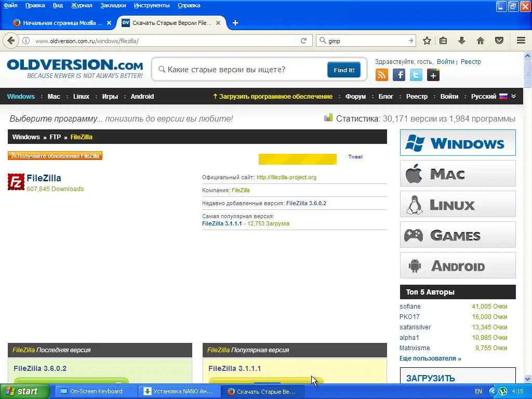Image resolution: width=532 pixels, height=399 pixels.
Task: Open the filezilla-project.org official site link
Action: click(286, 177)
